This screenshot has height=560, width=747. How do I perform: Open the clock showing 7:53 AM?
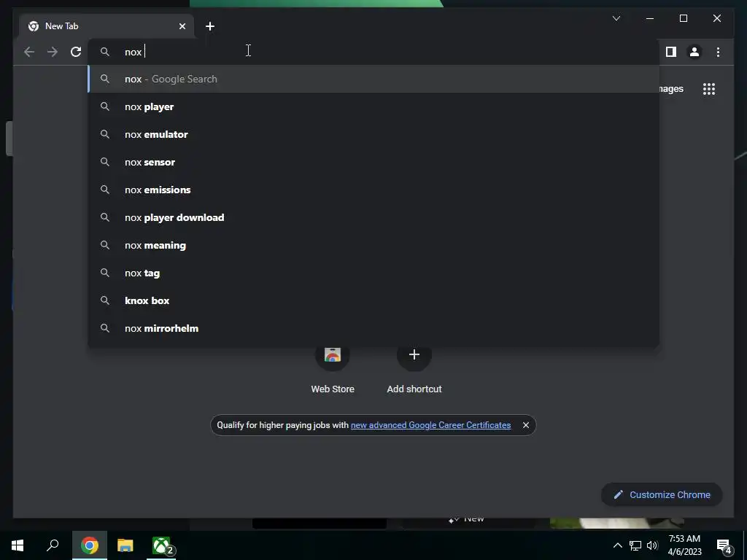tap(684, 545)
